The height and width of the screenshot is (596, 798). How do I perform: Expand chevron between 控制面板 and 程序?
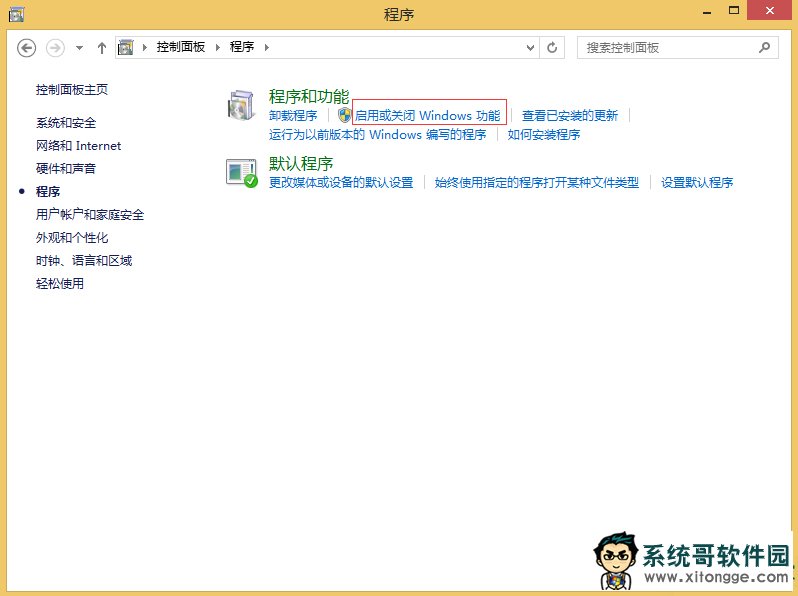218,47
